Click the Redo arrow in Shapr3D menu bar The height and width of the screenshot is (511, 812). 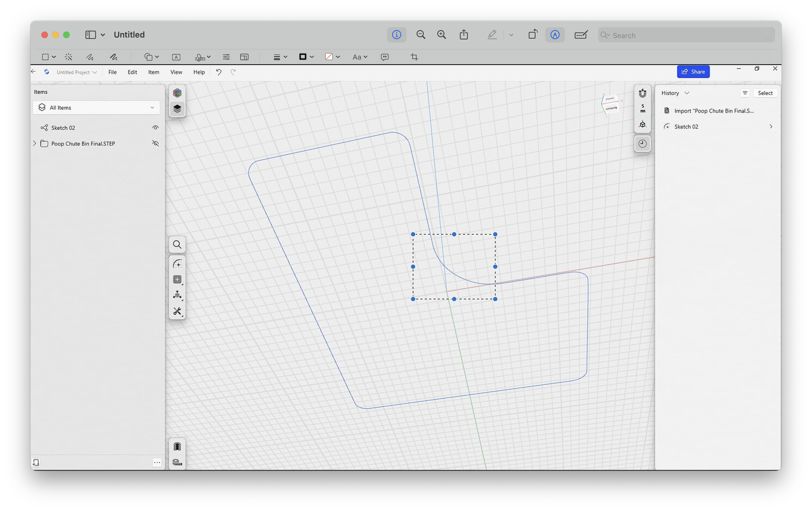[233, 72]
